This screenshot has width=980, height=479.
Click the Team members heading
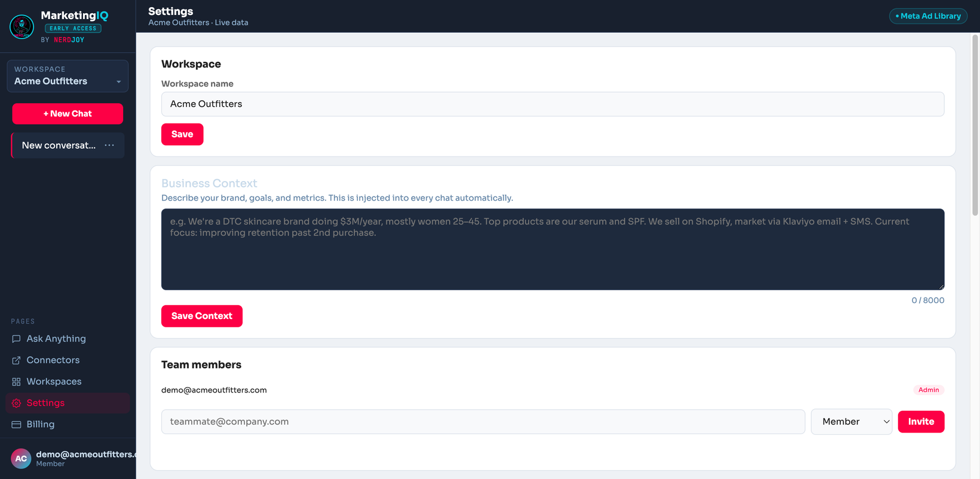[x=201, y=365]
